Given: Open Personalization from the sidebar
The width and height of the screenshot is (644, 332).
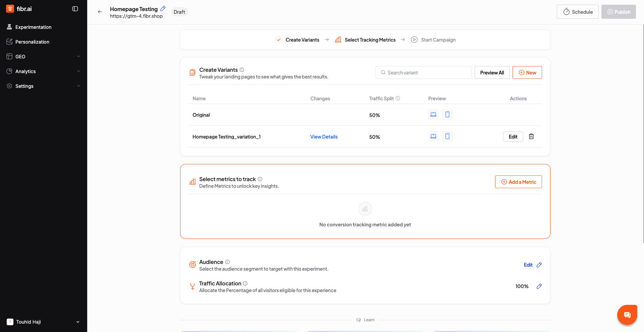Looking at the screenshot, I should (x=32, y=42).
